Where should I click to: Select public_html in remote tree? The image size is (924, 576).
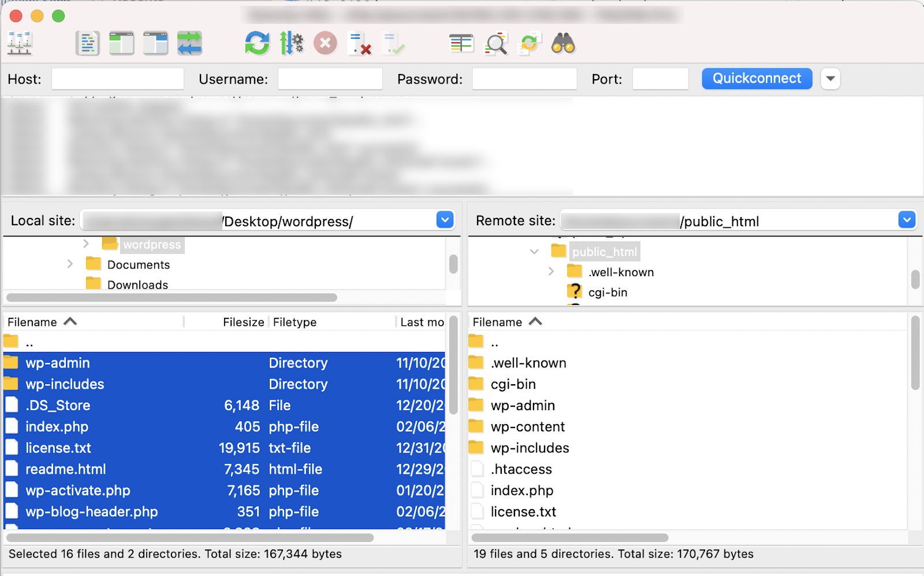click(x=605, y=252)
